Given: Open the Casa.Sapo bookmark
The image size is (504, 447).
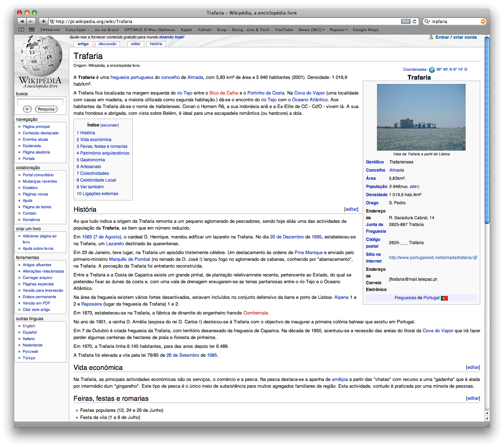Looking at the screenshot, I should (x=92, y=30).
